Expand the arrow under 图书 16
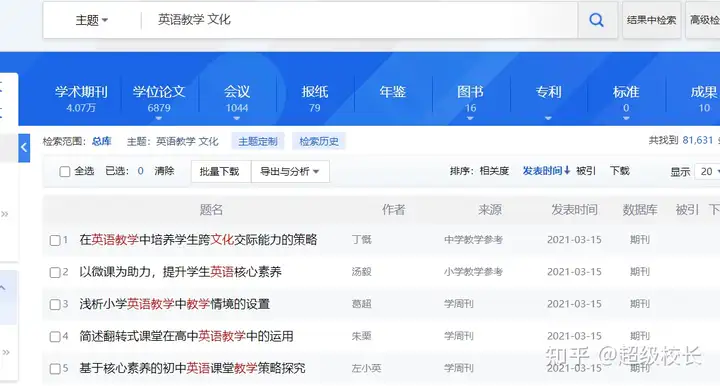The image size is (720, 386). pos(470,118)
